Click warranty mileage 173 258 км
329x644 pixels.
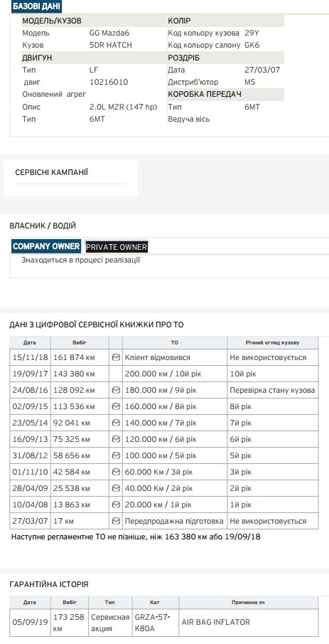tap(68, 623)
